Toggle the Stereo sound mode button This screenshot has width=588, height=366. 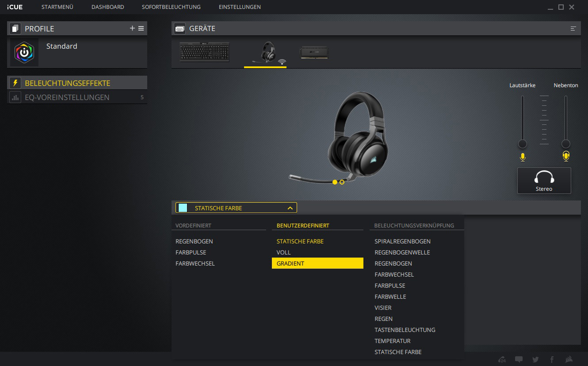pyautogui.click(x=544, y=181)
